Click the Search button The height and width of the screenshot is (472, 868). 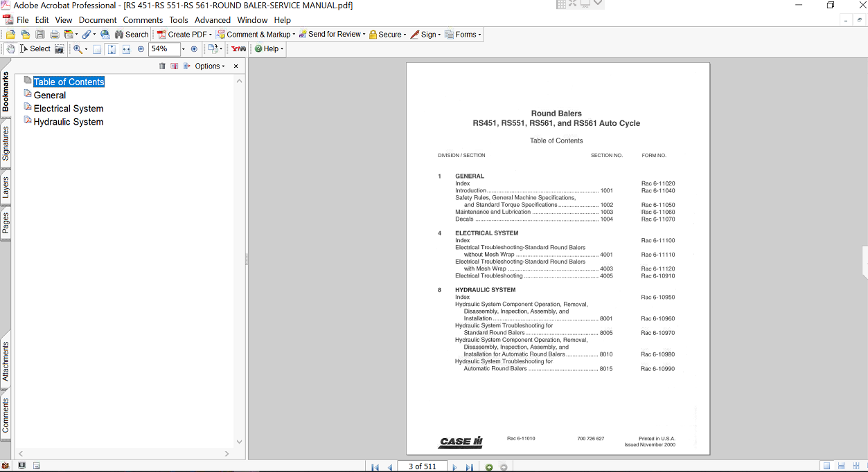click(132, 35)
